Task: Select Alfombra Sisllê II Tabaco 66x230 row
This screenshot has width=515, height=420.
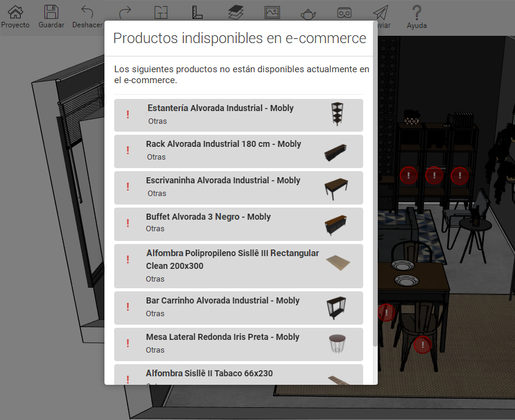Action: point(239,374)
